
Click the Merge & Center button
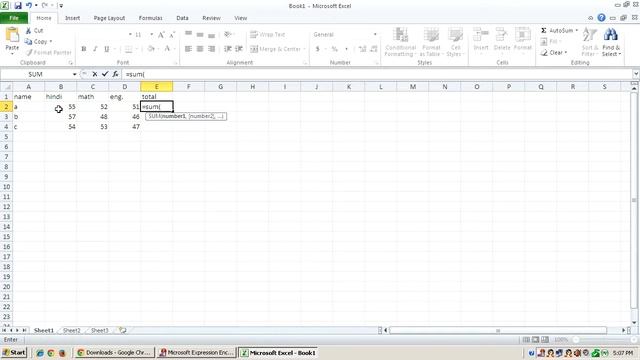(x=275, y=49)
